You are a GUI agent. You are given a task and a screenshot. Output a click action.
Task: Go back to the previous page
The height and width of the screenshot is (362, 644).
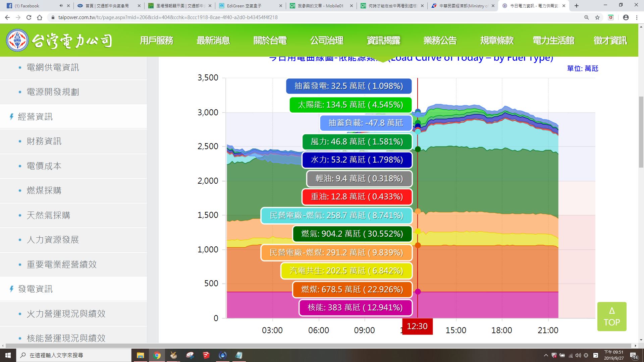tap(7, 17)
